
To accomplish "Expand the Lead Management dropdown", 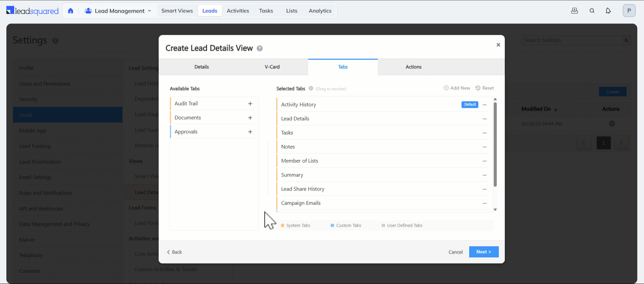I will point(118,11).
